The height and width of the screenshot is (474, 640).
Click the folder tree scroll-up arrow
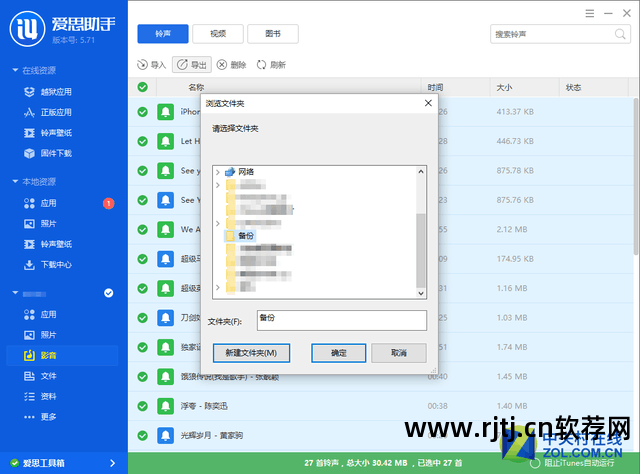[421, 171]
